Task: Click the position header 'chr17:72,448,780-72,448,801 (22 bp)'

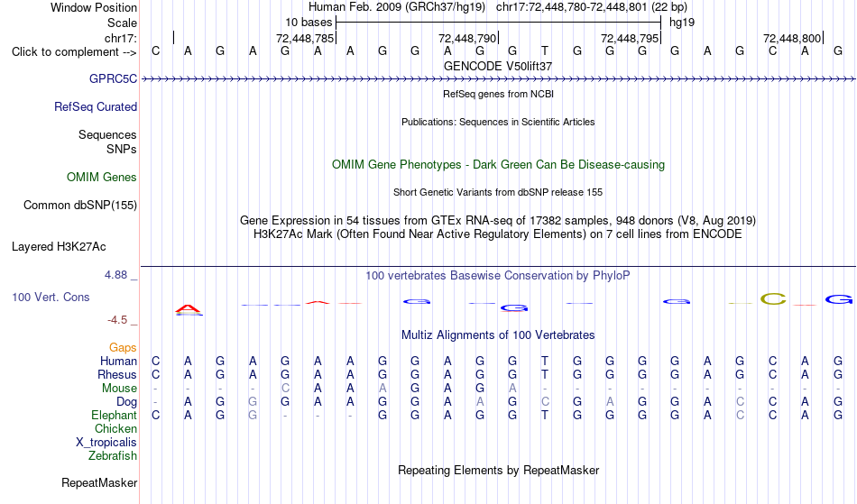Action: coord(592,7)
